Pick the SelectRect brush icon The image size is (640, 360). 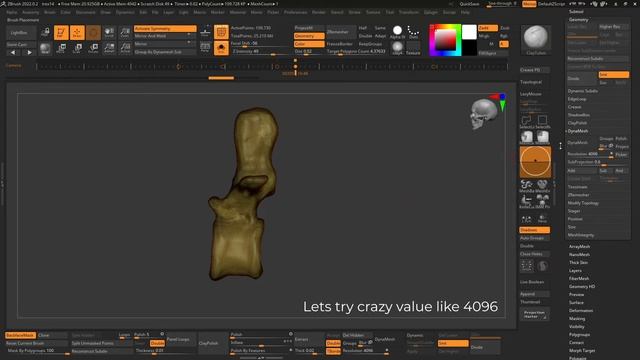coord(542,122)
